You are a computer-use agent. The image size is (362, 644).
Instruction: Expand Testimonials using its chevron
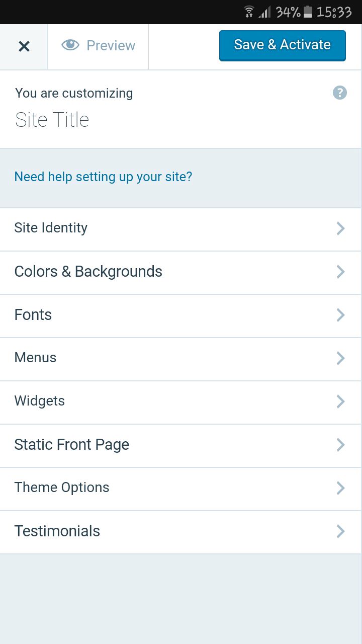[340, 531]
